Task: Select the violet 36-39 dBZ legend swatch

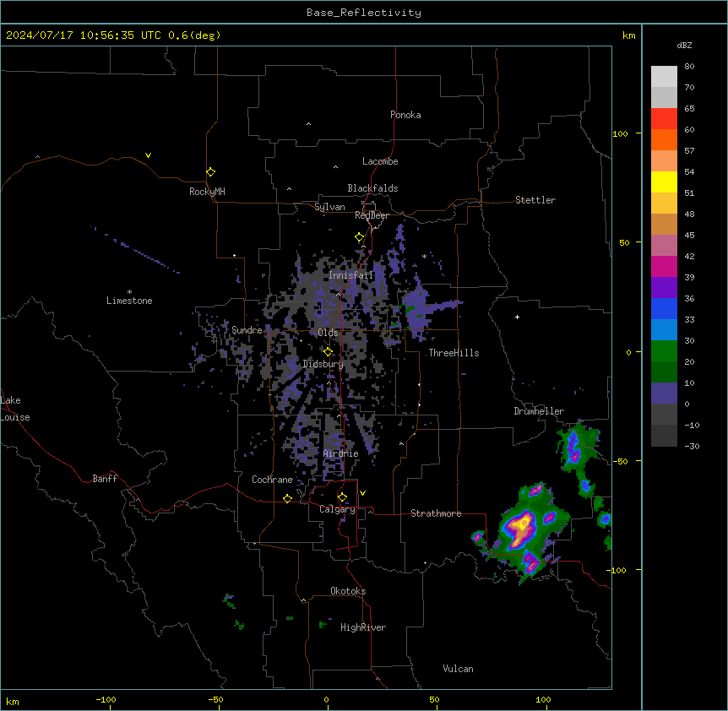Action: [x=664, y=288]
